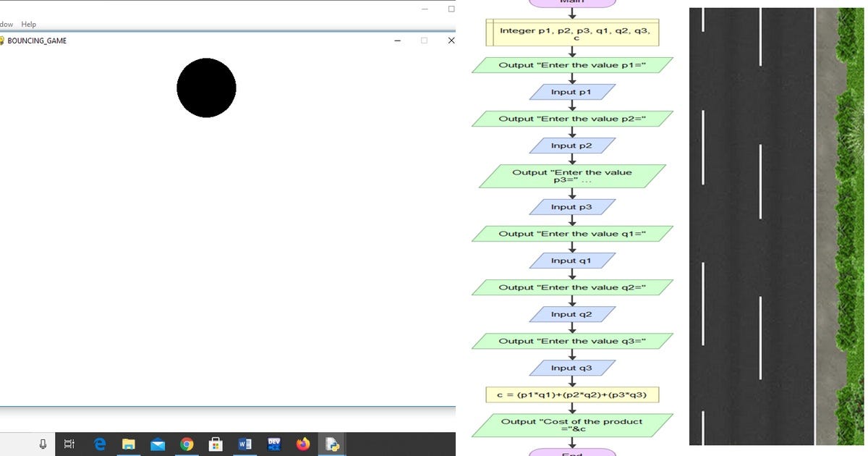868x456 pixels.
Task: Select the Main terminal shape in the flowchart
Action: pyautogui.click(x=573, y=2)
